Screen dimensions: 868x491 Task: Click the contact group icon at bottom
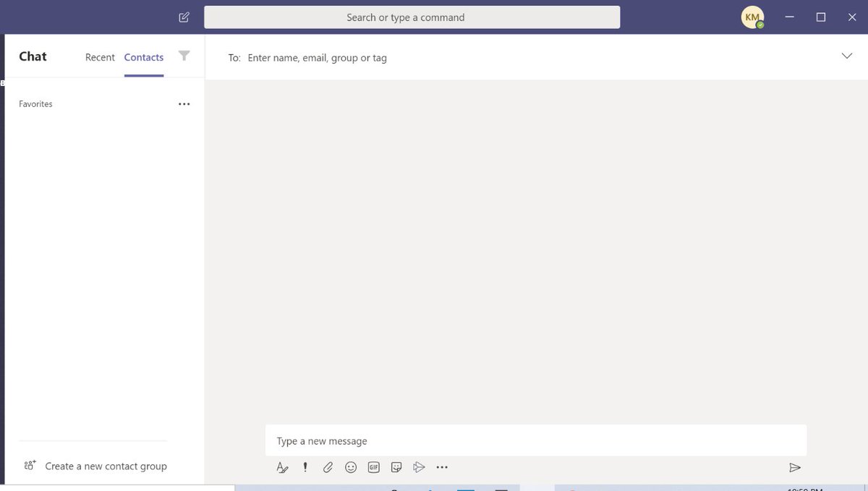(x=30, y=466)
